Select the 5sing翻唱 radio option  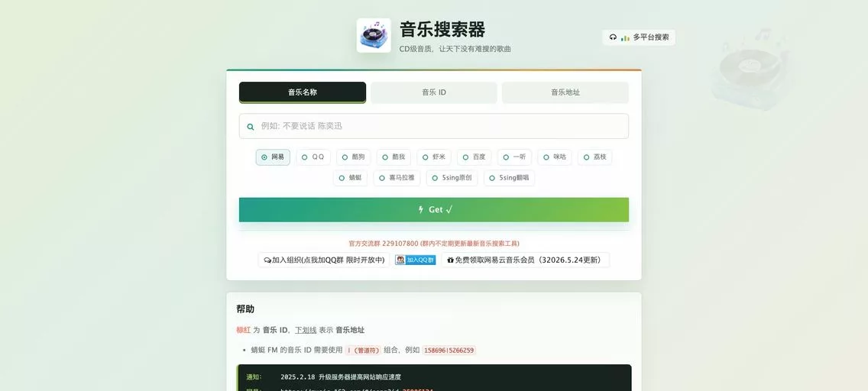tap(510, 178)
